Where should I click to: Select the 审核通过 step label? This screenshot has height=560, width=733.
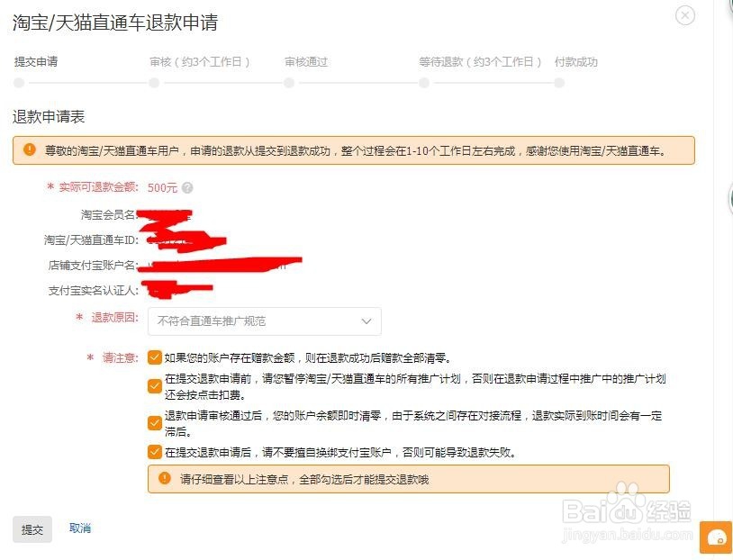(x=306, y=62)
